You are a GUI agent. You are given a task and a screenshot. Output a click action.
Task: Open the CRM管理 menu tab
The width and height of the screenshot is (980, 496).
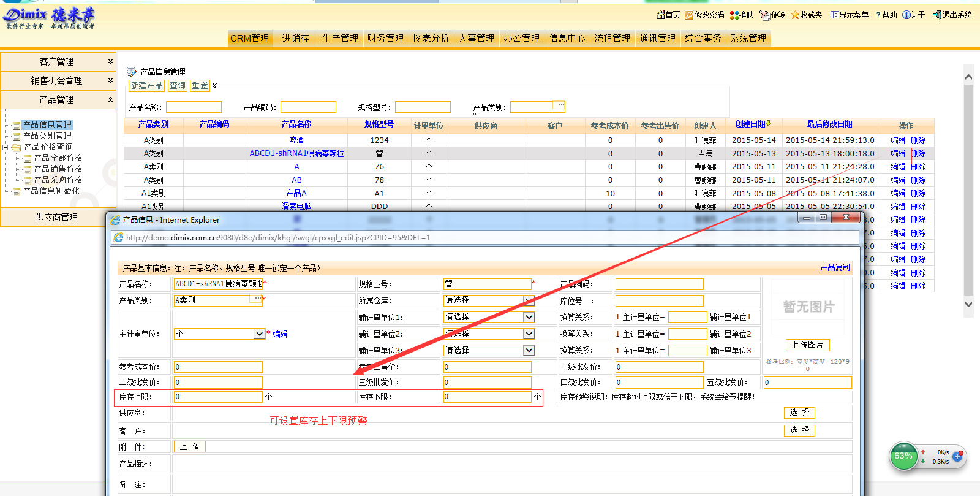[249, 38]
